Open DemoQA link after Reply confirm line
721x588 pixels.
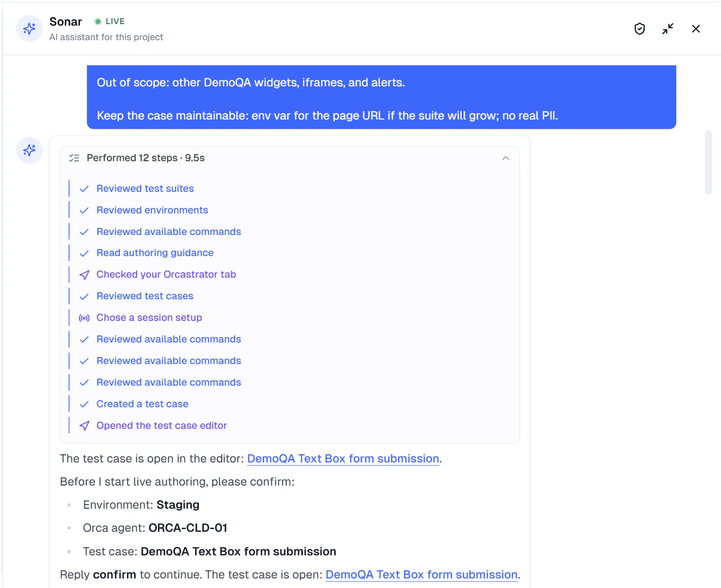pyautogui.click(x=422, y=574)
